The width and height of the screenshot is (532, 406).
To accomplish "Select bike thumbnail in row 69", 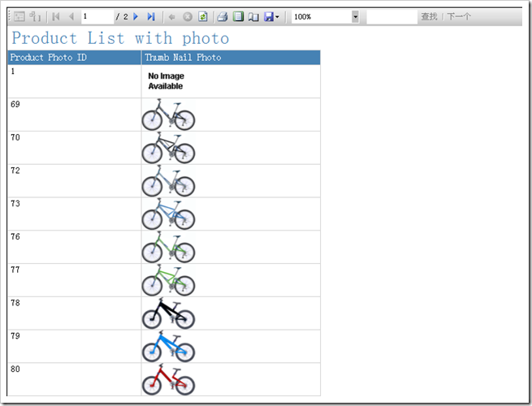I will pos(168,114).
